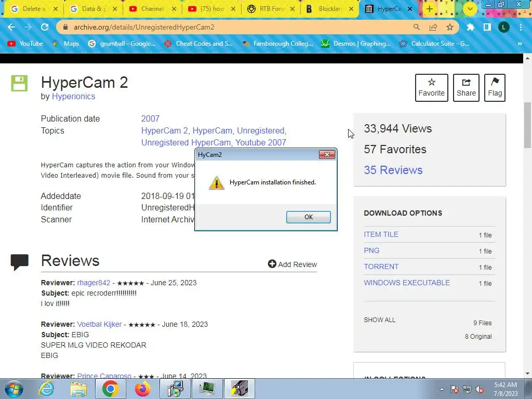The width and height of the screenshot is (532, 399).
Task: Click the 'Youtube 2007' topic link
Action: [261, 142]
